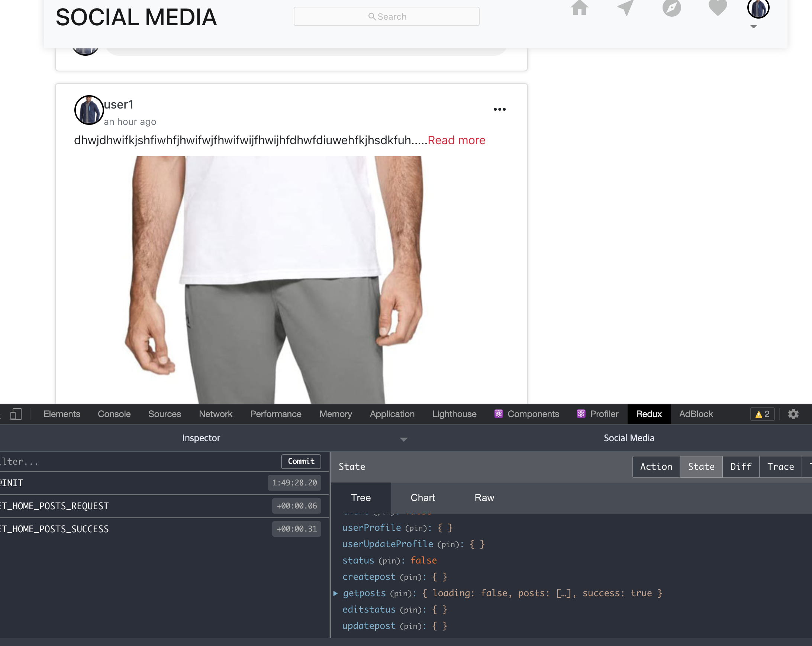Select the Chart state view tab
The width and height of the screenshot is (812, 646).
click(422, 498)
